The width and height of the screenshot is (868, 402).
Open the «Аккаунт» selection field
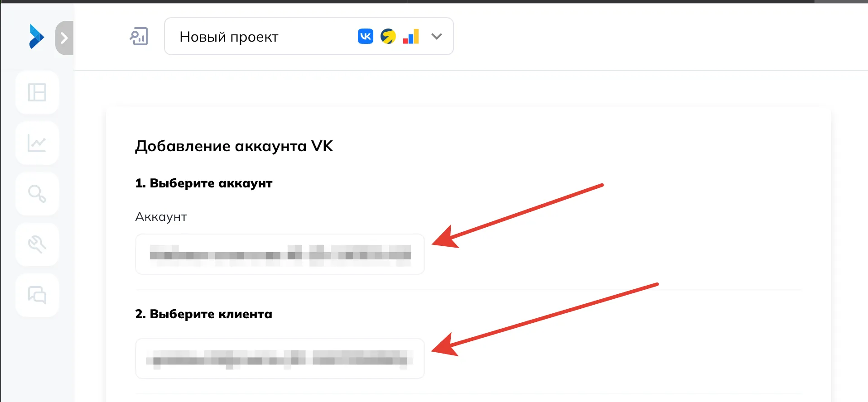click(x=280, y=254)
